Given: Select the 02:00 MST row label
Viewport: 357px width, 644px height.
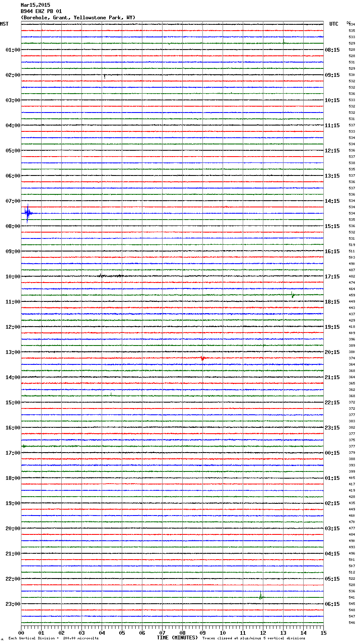Looking at the screenshot, I should click(13, 75).
